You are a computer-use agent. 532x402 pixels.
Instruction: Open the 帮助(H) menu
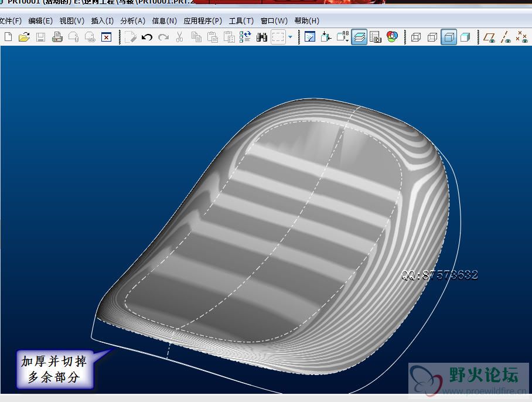point(307,21)
